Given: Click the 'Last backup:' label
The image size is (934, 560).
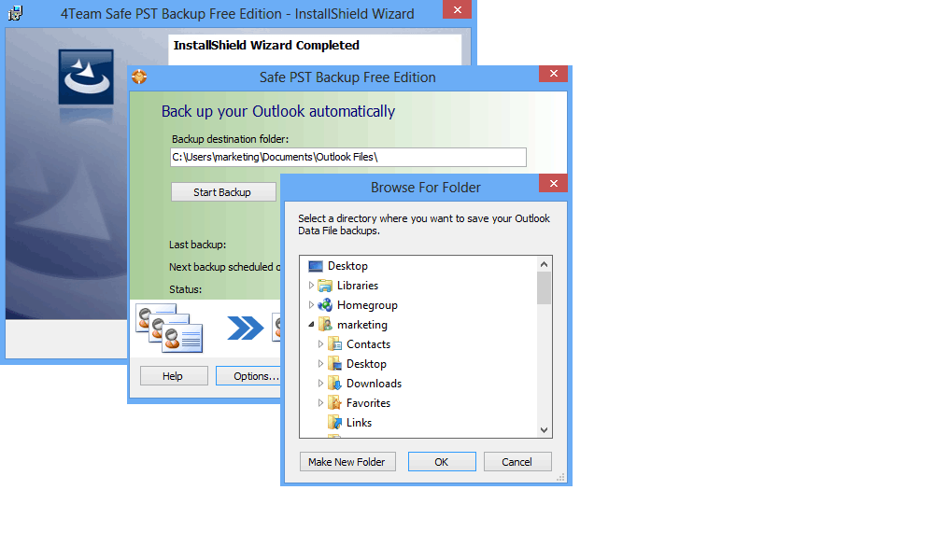Looking at the screenshot, I should [197, 245].
